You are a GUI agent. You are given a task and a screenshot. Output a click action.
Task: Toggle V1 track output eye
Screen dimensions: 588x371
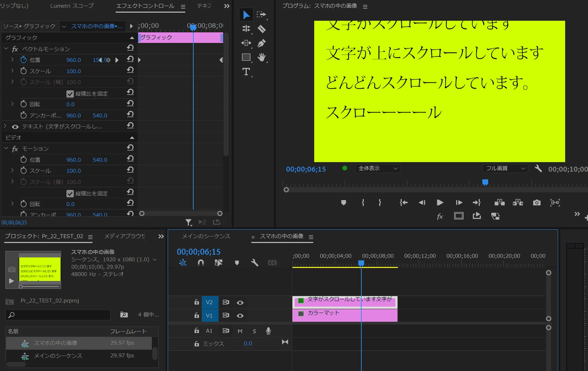point(240,315)
